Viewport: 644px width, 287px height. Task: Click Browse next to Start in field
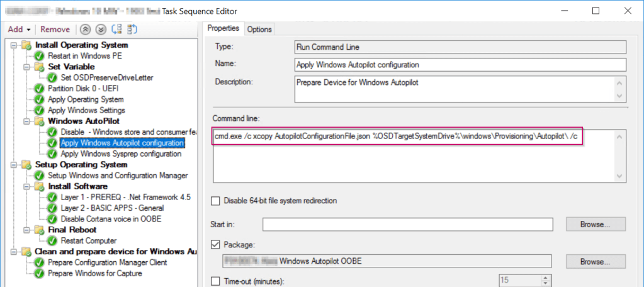tap(596, 224)
